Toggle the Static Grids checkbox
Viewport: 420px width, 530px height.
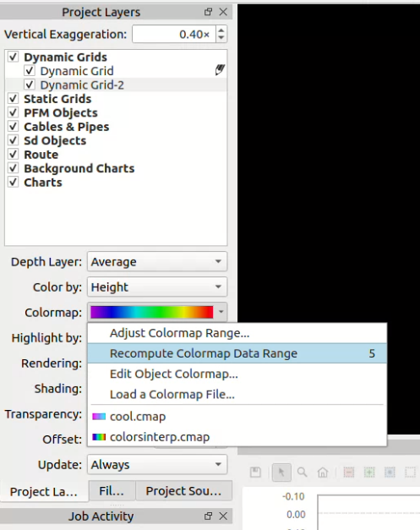(14, 98)
